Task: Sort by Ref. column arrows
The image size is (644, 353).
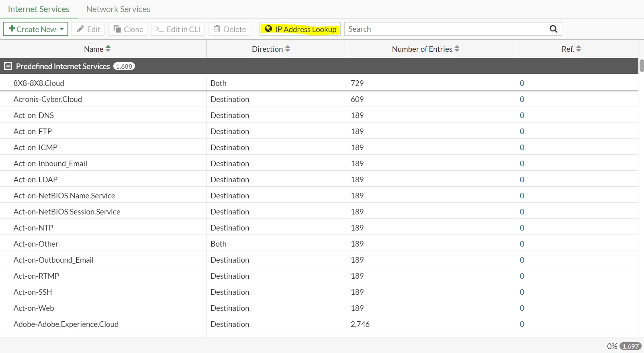Action: 579,49
